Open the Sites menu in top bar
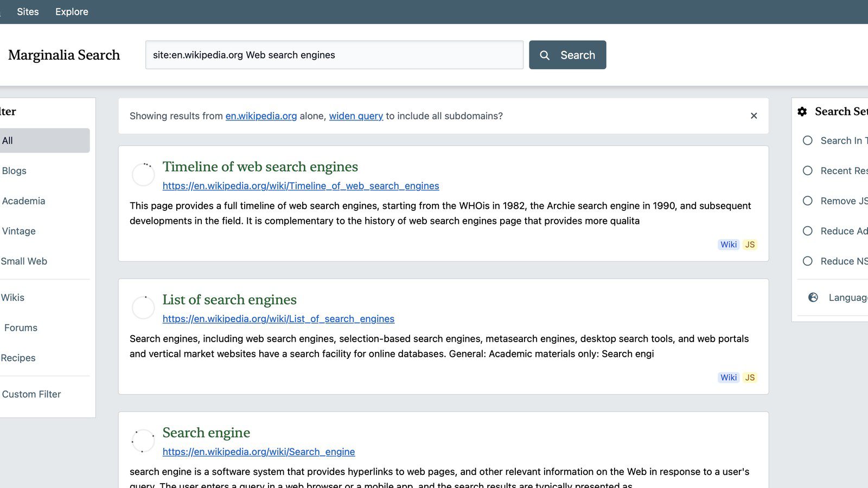 coord(28,12)
